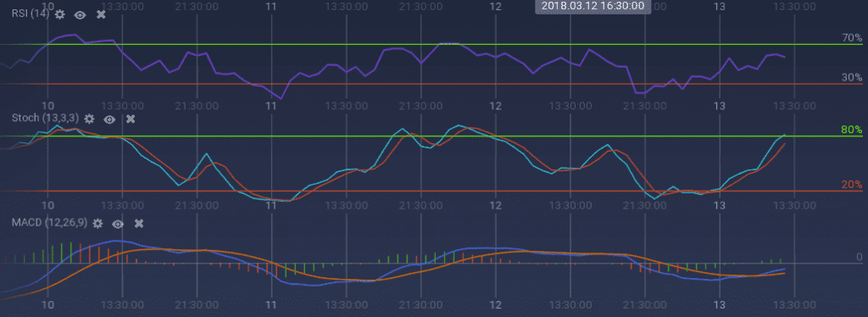This screenshot has width=868, height=317.
Task: Click the RSI 70% level label
Action: point(852,38)
